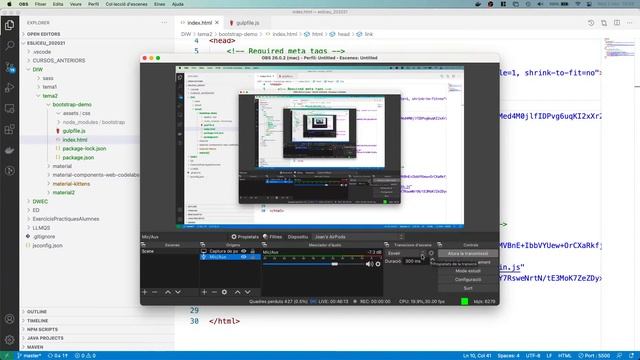Click the Propietats button above sources

(245, 237)
